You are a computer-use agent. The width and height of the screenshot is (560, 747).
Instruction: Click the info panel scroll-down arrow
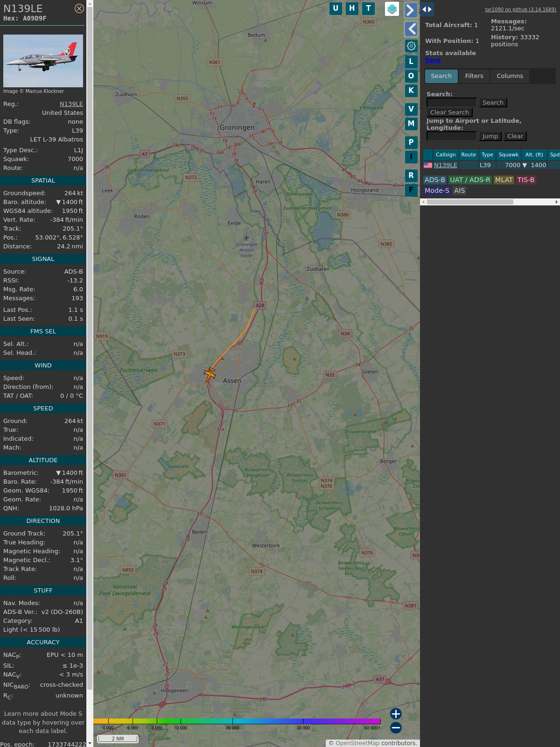point(90,743)
